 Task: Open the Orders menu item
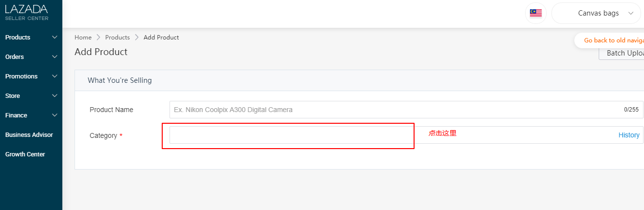tap(15, 57)
